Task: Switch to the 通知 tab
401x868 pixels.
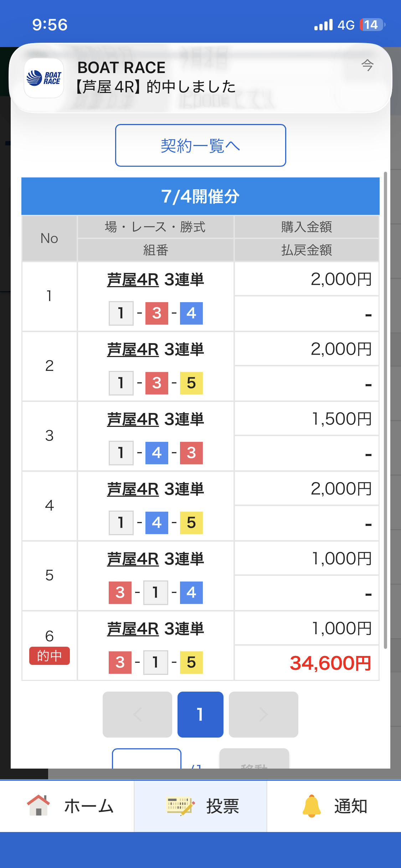Action: click(334, 806)
